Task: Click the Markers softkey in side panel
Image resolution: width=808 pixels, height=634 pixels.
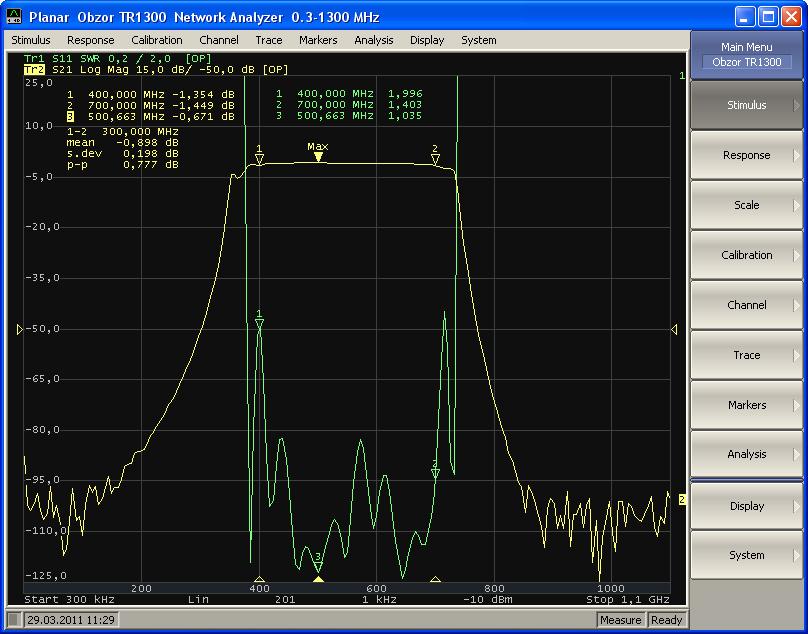Action: [747, 405]
